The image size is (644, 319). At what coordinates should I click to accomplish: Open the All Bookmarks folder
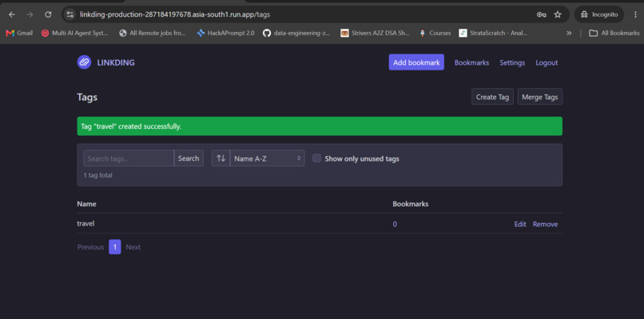point(614,33)
